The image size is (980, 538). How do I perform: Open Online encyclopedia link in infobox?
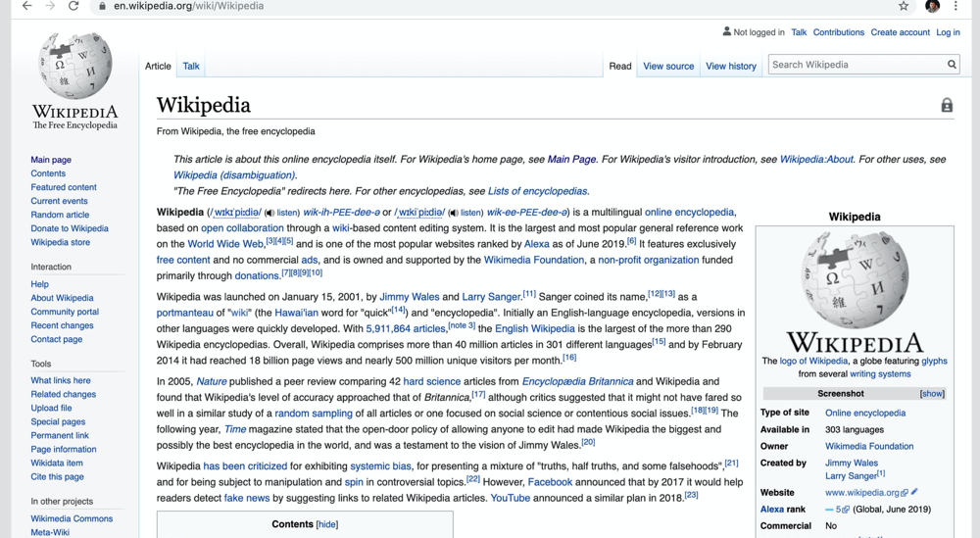tap(865, 413)
